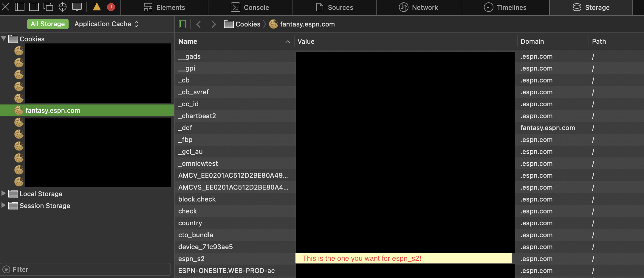644x278 pixels.
Task: Switch to the Console tab
Action: 250,7
